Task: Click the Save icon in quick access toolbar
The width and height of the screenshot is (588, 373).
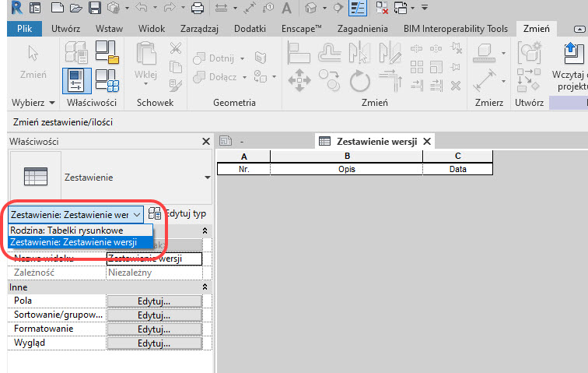Action: coord(95,9)
